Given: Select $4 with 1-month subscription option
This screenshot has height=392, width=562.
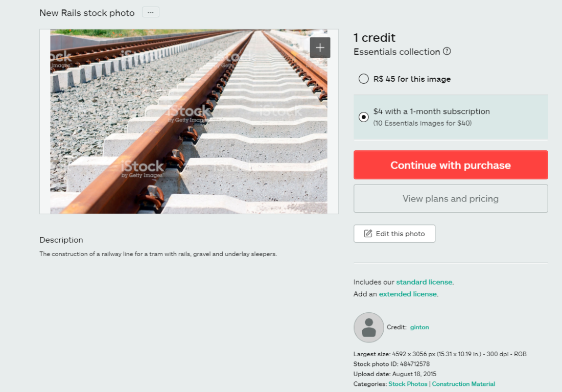Looking at the screenshot, I should (363, 117).
